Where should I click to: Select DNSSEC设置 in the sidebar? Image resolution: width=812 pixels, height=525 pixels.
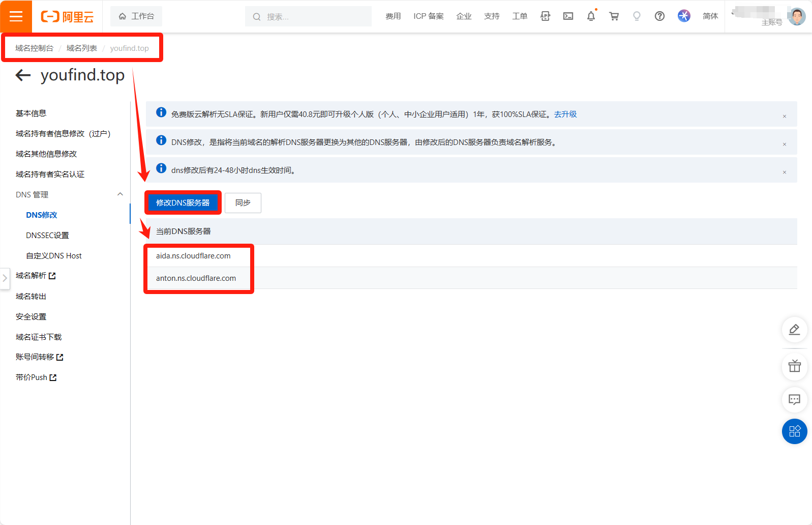pyautogui.click(x=47, y=236)
